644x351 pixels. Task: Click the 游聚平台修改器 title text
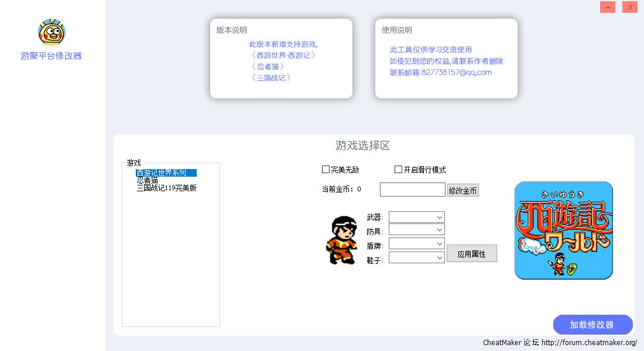52,56
